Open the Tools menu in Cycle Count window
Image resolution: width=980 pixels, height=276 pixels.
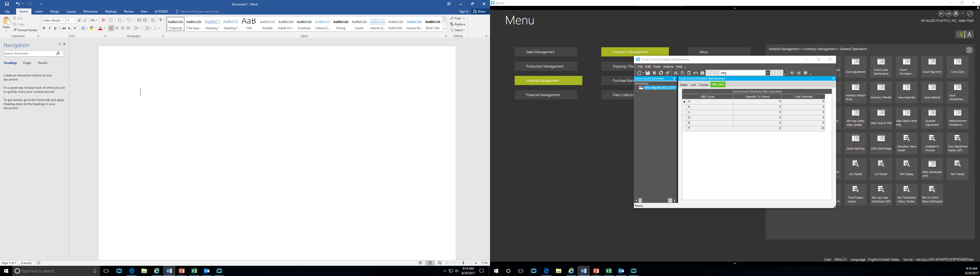click(657, 67)
